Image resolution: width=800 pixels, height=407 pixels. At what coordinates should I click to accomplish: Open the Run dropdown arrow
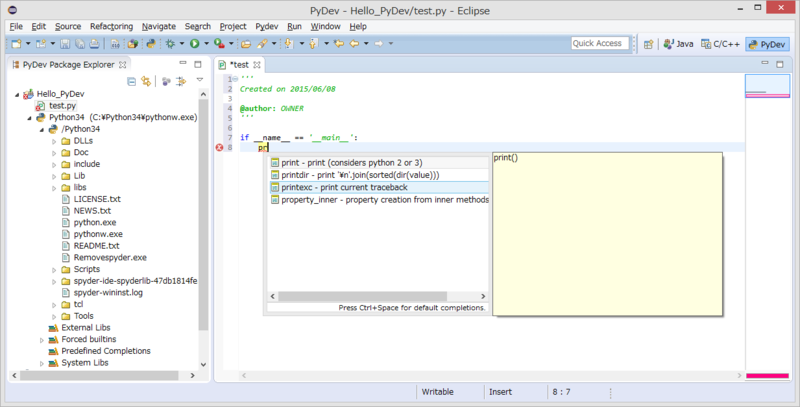pos(206,44)
